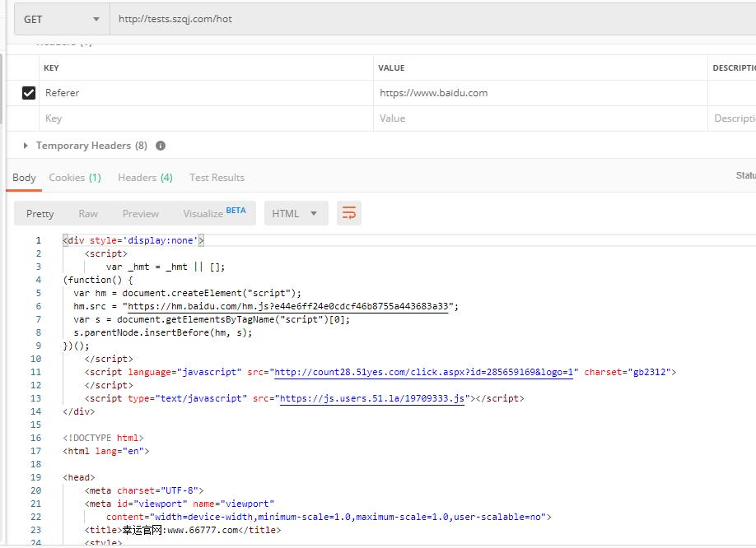This screenshot has height=548, width=756.
Task: Click the empty Key placeholder field
Action: (x=207, y=118)
